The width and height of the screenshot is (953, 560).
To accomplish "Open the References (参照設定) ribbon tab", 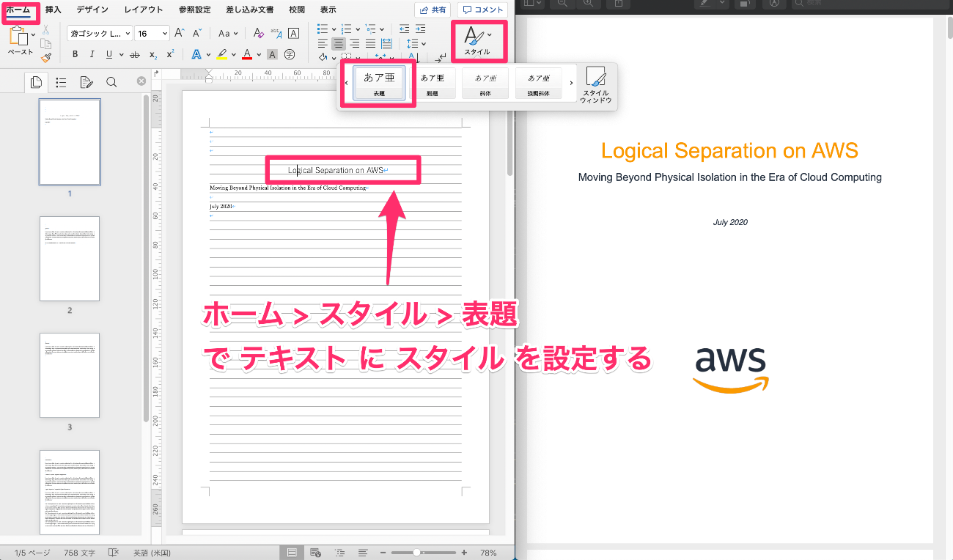I will (194, 10).
